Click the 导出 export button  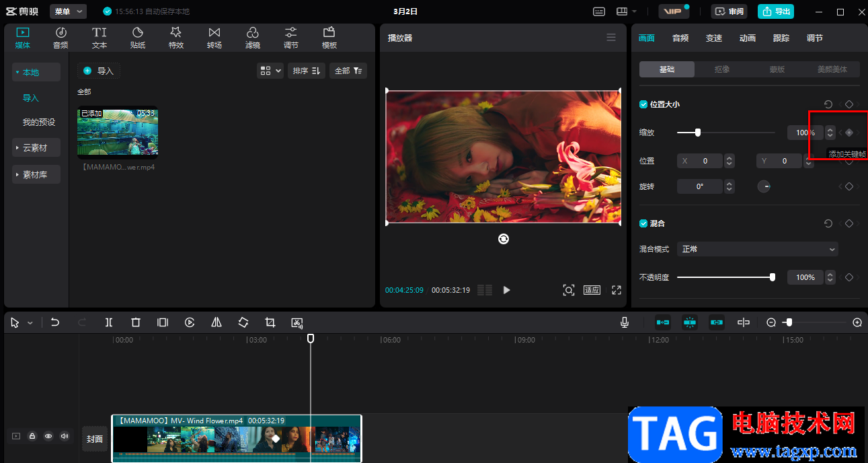775,11
